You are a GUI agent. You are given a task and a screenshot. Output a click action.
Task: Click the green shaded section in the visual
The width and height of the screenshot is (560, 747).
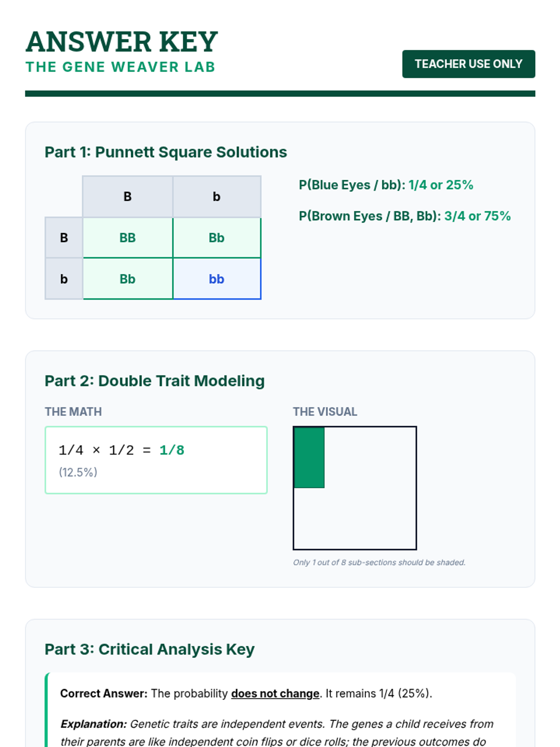pyautogui.click(x=309, y=458)
